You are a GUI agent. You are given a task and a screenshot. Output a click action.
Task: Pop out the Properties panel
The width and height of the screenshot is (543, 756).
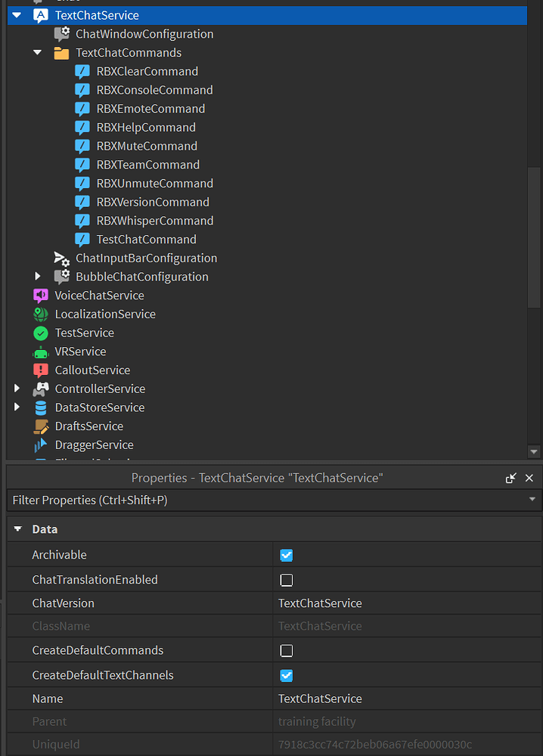tap(511, 478)
